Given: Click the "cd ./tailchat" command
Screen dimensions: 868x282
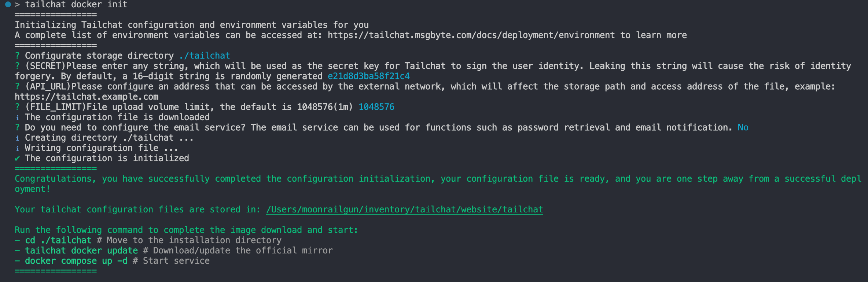Looking at the screenshot, I should tap(58, 240).
